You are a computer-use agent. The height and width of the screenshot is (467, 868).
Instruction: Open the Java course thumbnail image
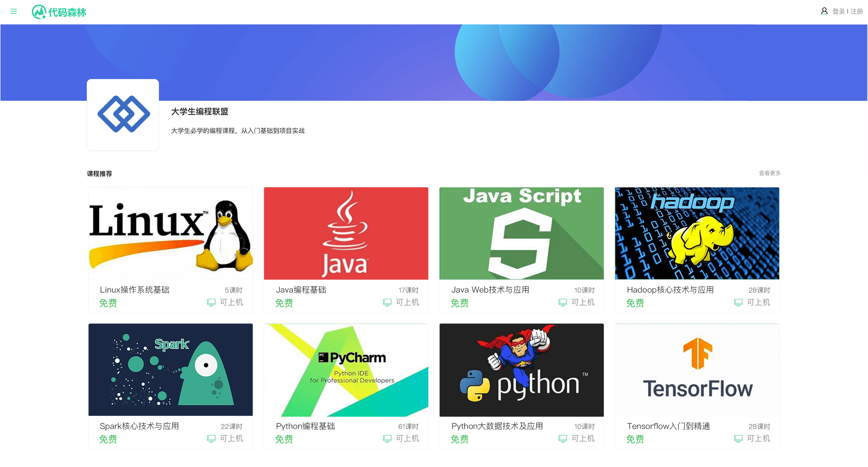346,233
